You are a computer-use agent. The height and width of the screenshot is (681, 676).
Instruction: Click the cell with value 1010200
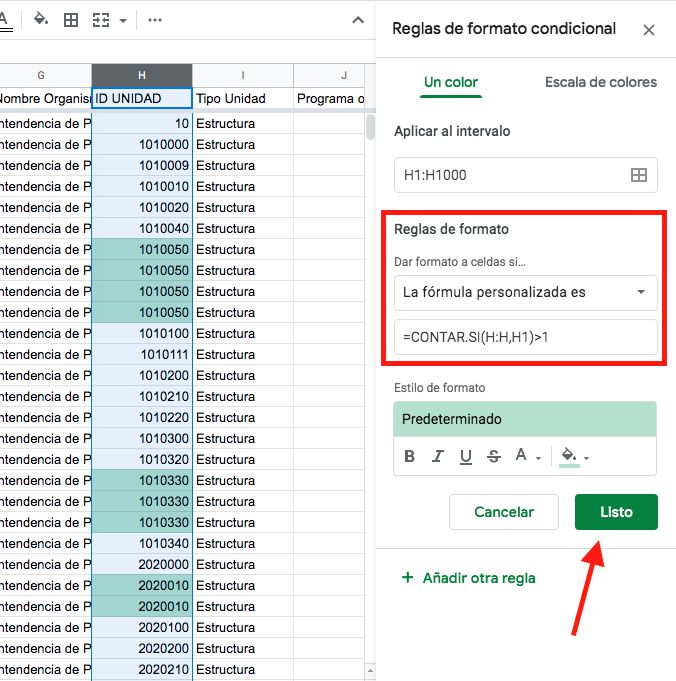point(142,375)
